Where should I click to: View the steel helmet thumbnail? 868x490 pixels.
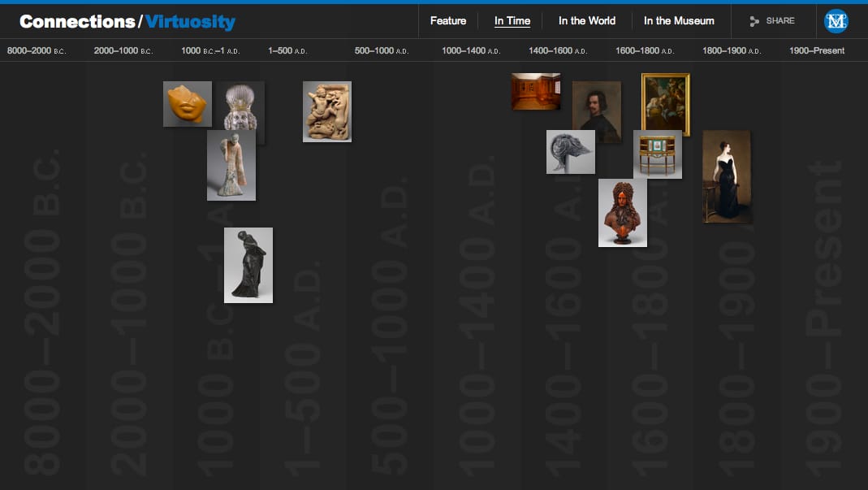571,152
